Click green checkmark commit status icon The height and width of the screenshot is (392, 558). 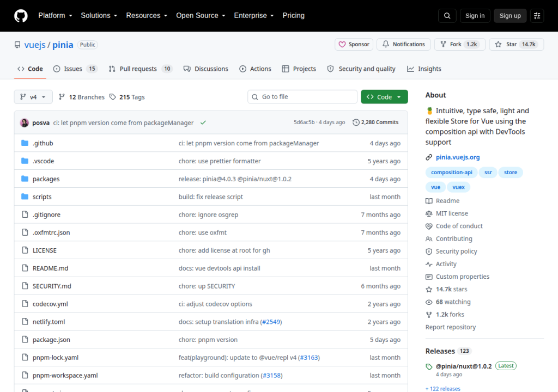[203, 122]
